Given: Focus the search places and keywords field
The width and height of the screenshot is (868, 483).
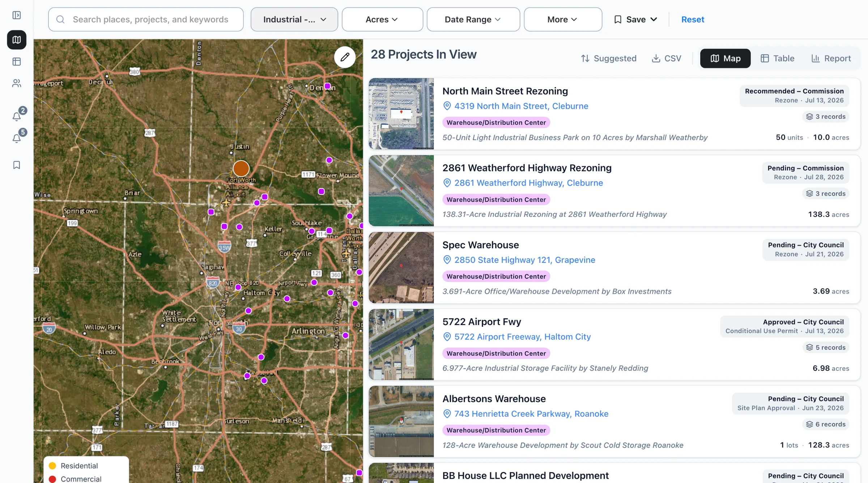Looking at the screenshot, I should (146, 20).
